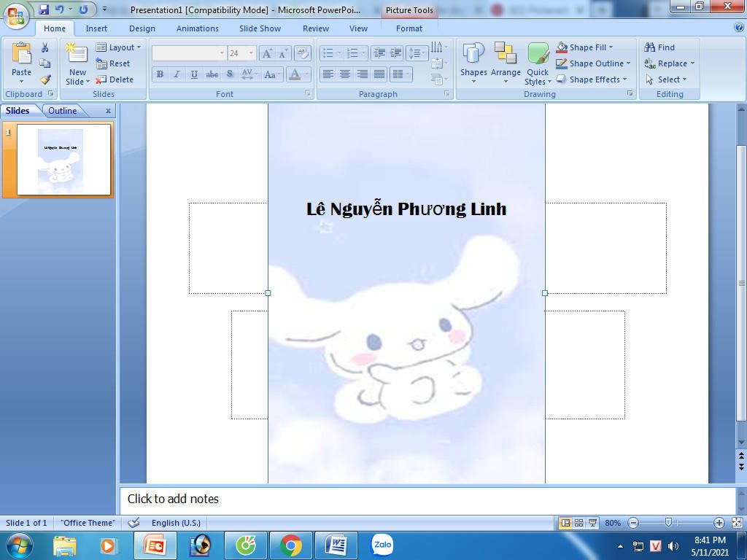
Task: Click the zoom slider handle
Action: 668,522
